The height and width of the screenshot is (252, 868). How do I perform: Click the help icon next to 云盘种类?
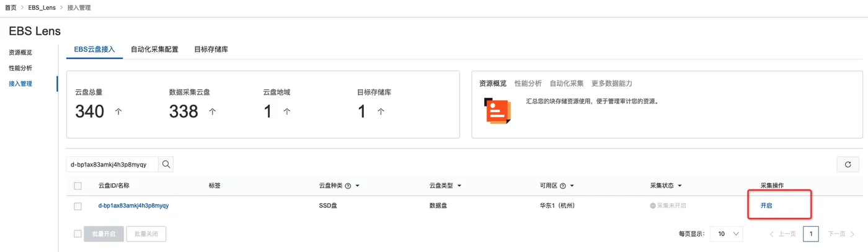[348, 186]
